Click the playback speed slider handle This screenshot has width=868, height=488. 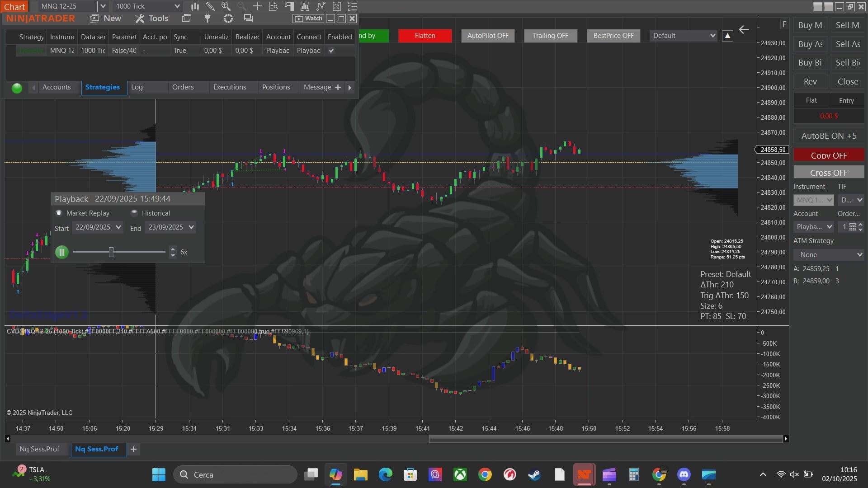point(111,252)
